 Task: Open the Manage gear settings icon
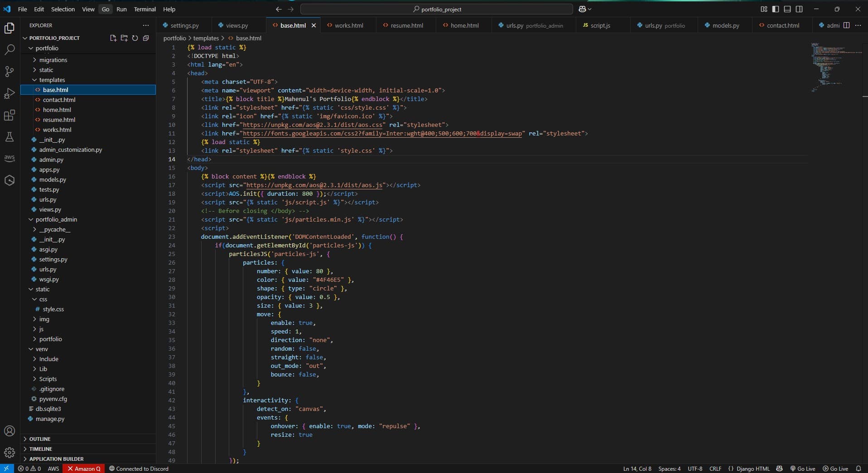[x=10, y=452]
